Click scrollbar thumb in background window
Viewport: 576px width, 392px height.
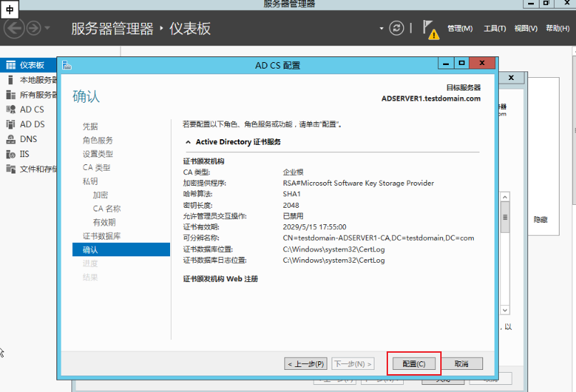coord(505,217)
